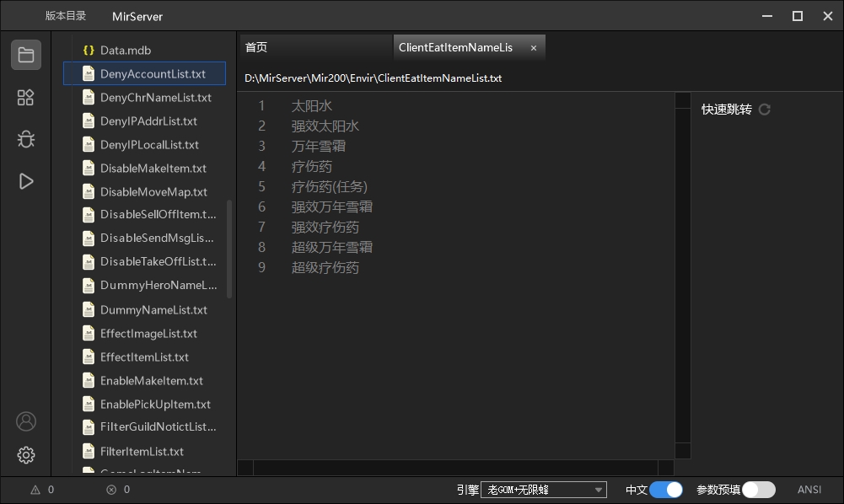The height and width of the screenshot is (504, 844).
Task: Click the refresh icon beside 快速跳转
Action: pyautogui.click(x=765, y=110)
